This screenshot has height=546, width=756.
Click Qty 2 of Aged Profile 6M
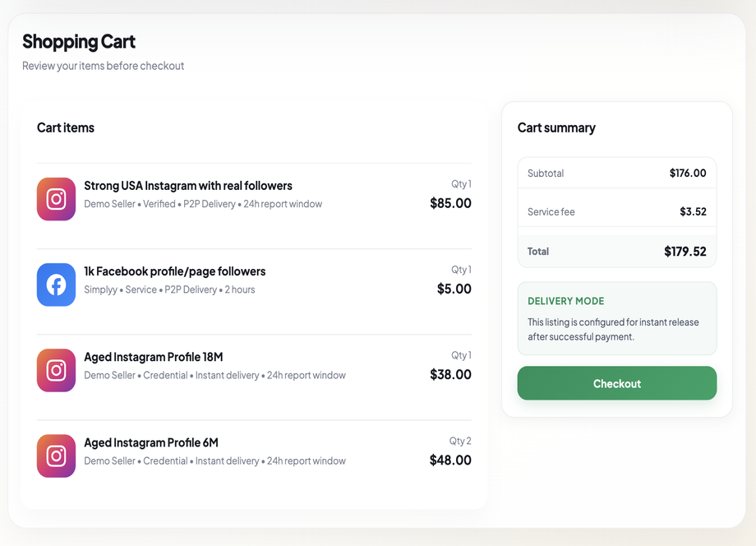tap(460, 441)
